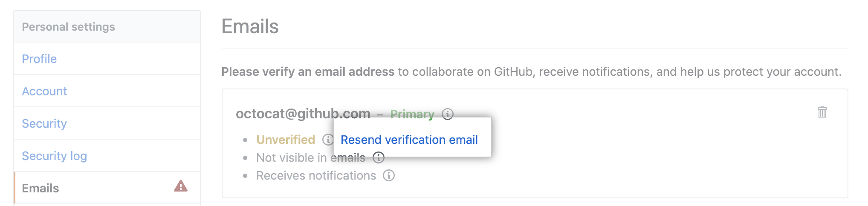Click the warning triangle on Emails item
This screenshot has width=868, height=206.
pos(181,186)
